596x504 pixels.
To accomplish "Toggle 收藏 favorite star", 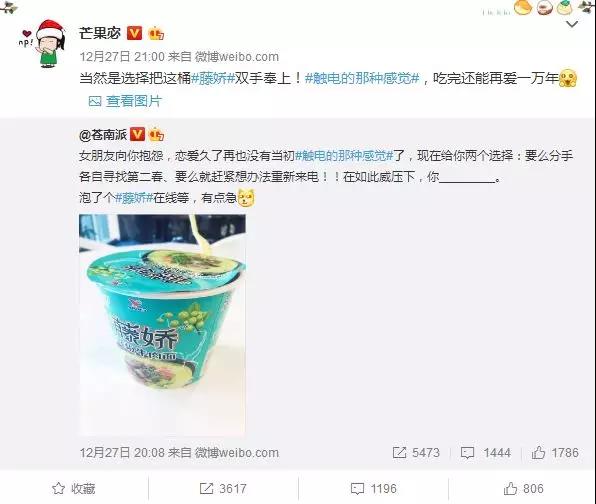I will 74,488.
